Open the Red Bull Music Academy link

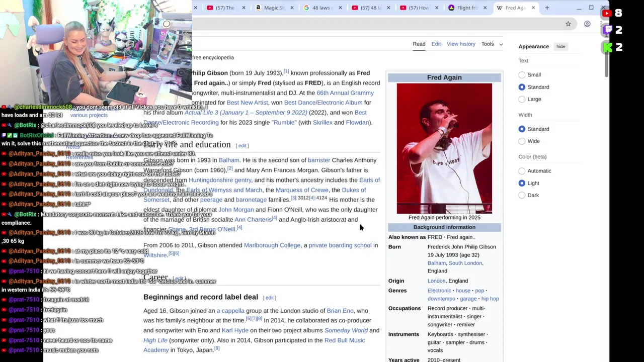click(345, 340)
